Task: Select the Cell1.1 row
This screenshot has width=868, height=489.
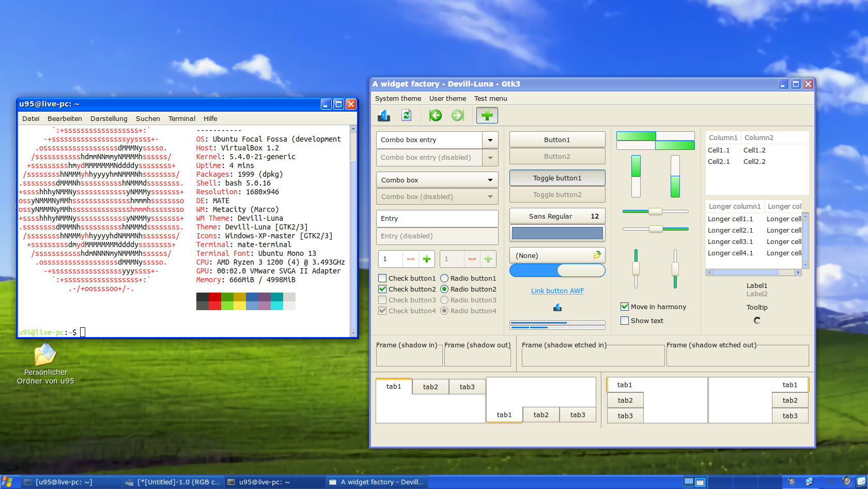Action: click(757, 150)
